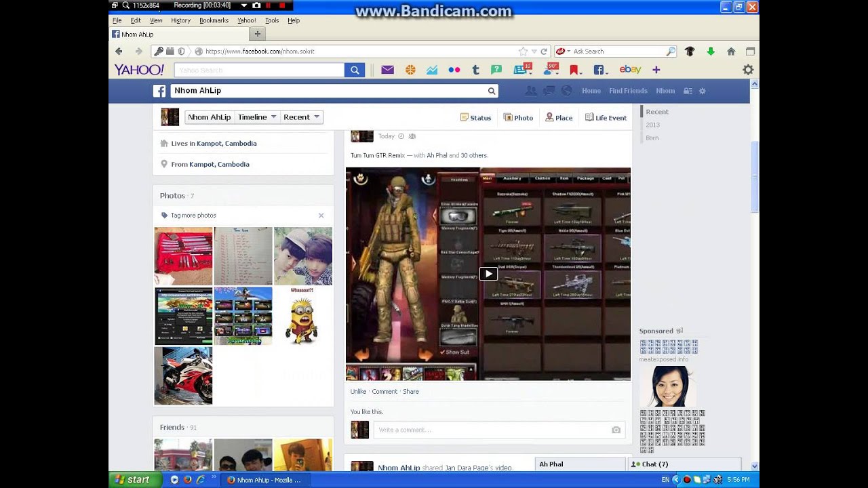
Task: Reload the page with the refresh icon
Action: (544, 52)
